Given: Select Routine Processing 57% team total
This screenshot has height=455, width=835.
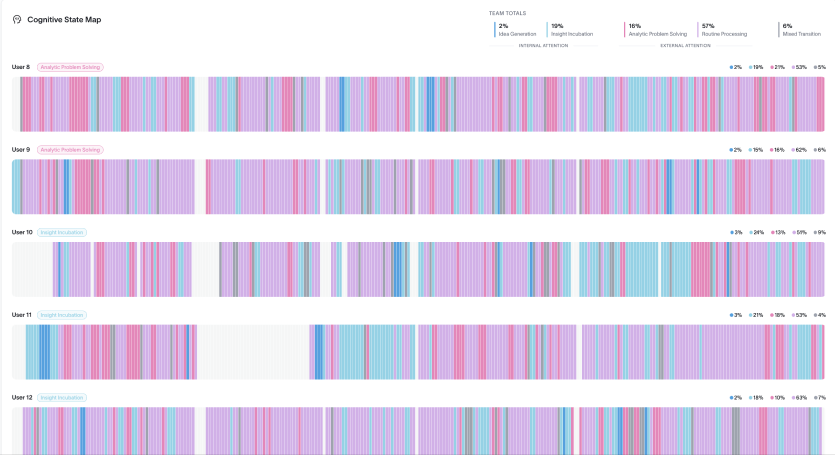Looking at the screenshot, I should pyautogui.click(x=723, y=30).
